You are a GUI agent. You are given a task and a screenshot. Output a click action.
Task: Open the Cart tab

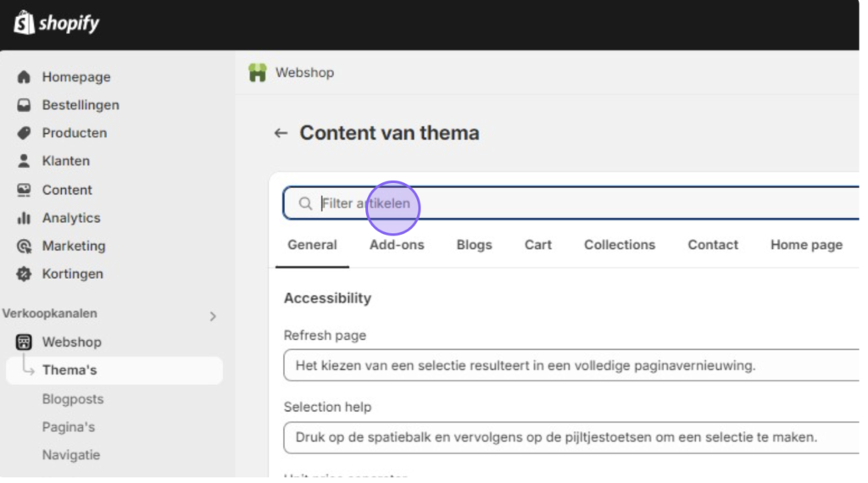tap(538, 245)
